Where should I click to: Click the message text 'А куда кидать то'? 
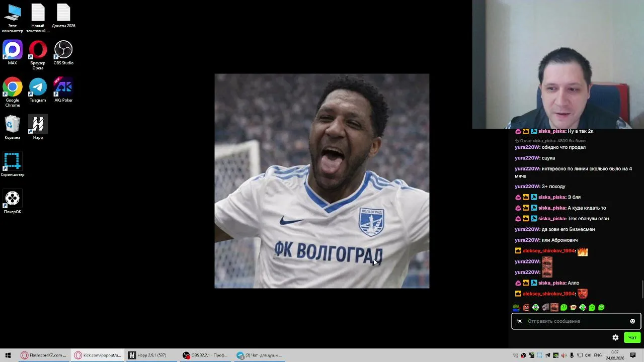pyautogui.click(x=587, y=208)
